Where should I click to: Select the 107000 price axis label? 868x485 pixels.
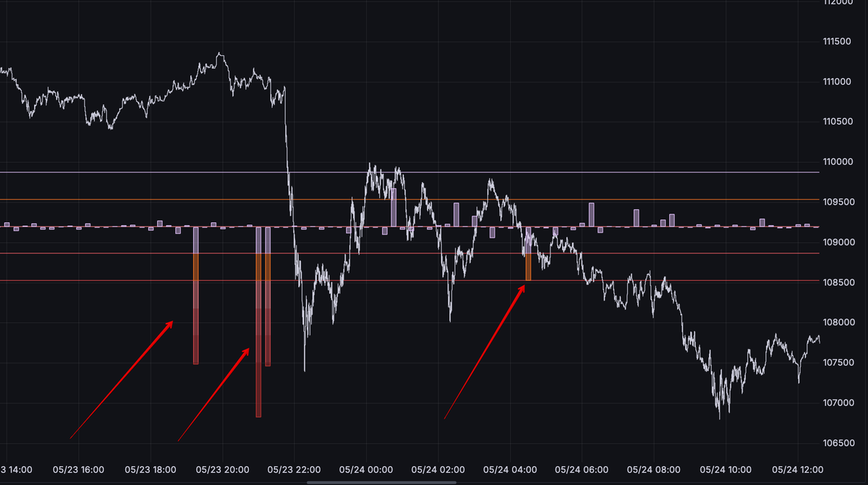pos(837,402)
